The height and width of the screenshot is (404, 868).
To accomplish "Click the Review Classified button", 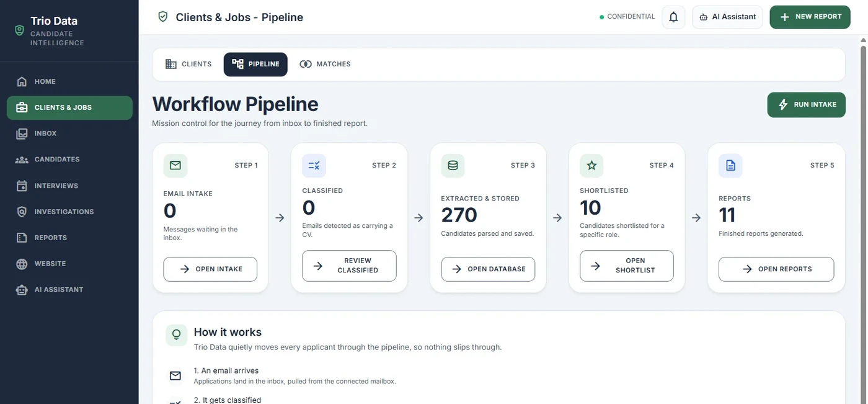I will 349,266.
